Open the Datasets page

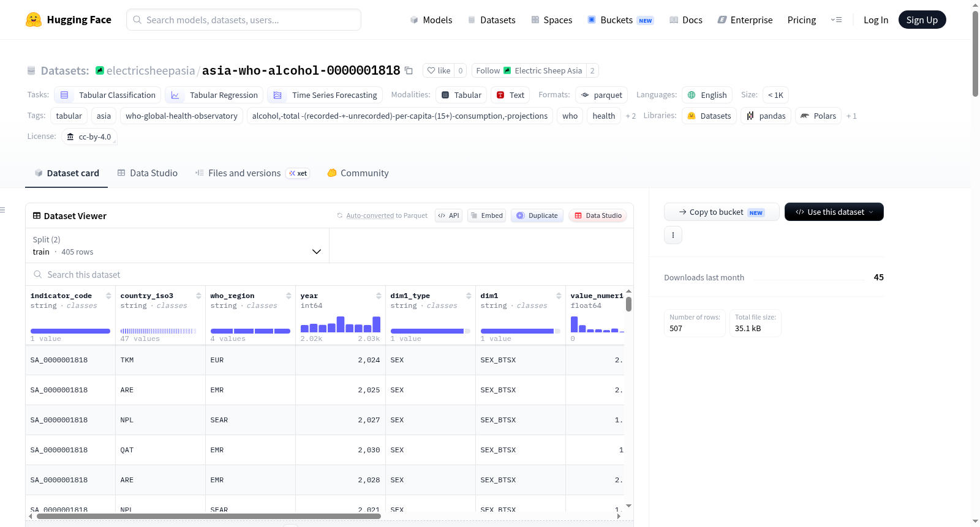pyautogui.click(x=492, y=20)
